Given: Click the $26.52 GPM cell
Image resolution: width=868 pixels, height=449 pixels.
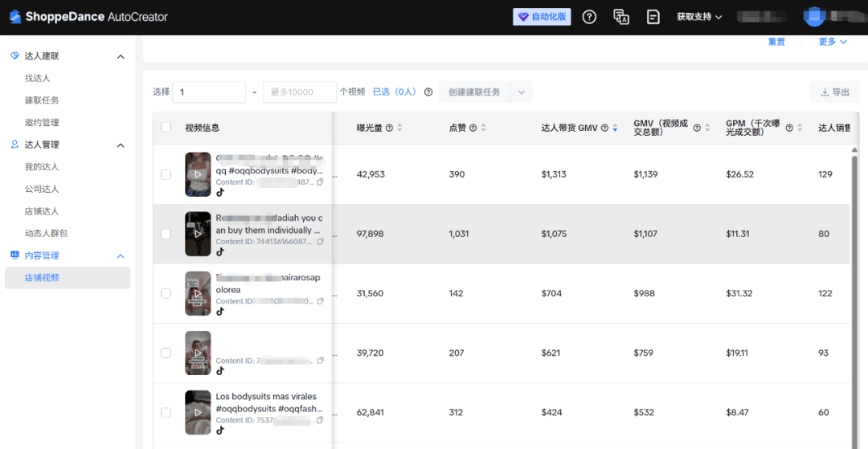Looking at the screenshot, I should pyautogui.click(x=739, y=174).
